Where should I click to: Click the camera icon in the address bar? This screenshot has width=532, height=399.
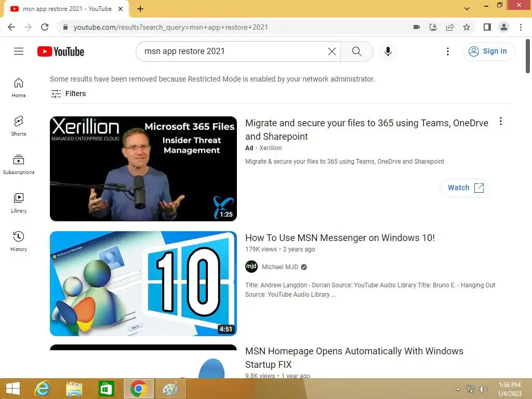417,27
